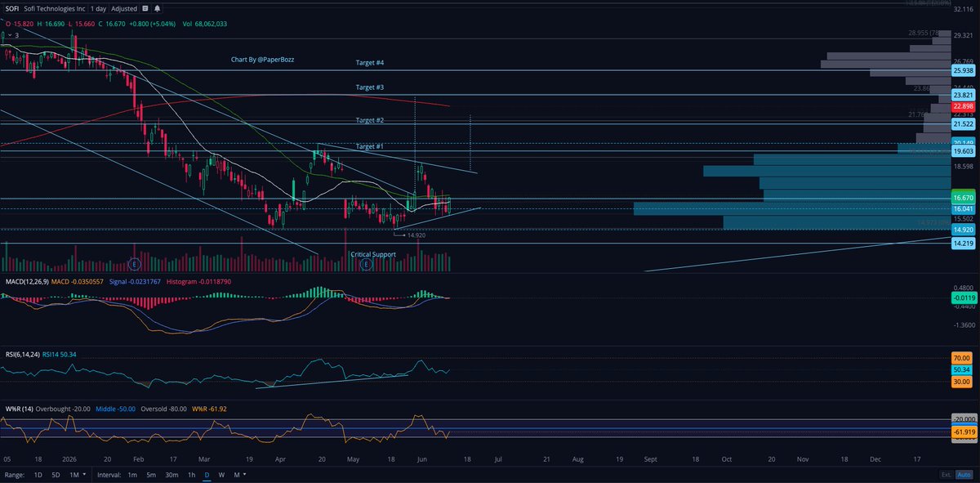980x483 pixels.
Task: Click the 23.821 price level tag
Action: click(963, 95)
